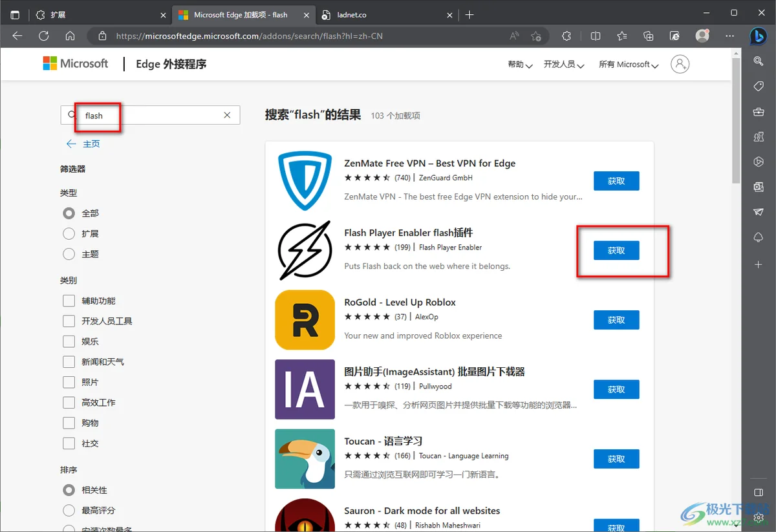Click the browser address bar URL
This screenshot has width=776, height=532.
(x=250, y=36)
